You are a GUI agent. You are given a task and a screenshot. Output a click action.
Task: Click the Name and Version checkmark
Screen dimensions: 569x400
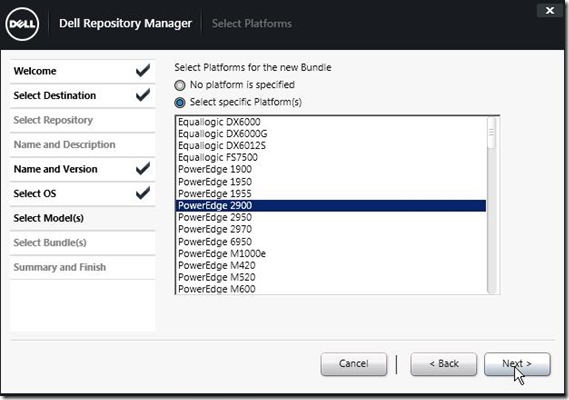[x=143, y=168]
